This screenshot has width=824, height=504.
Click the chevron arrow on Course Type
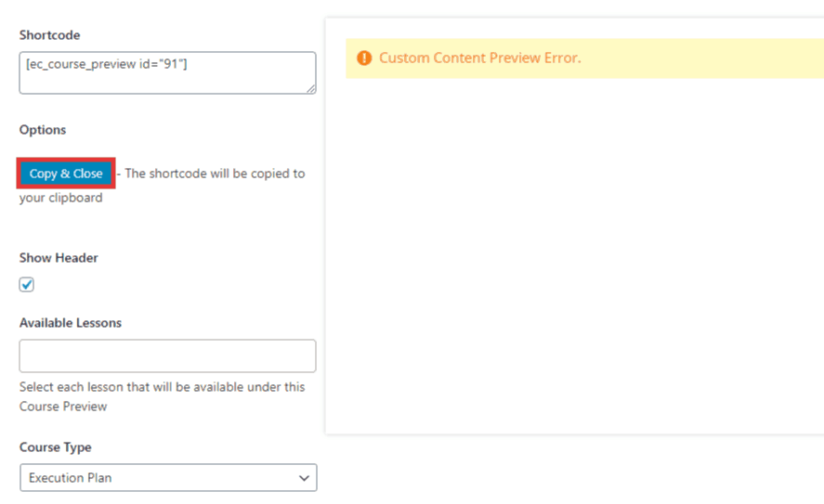coord(304,478)
